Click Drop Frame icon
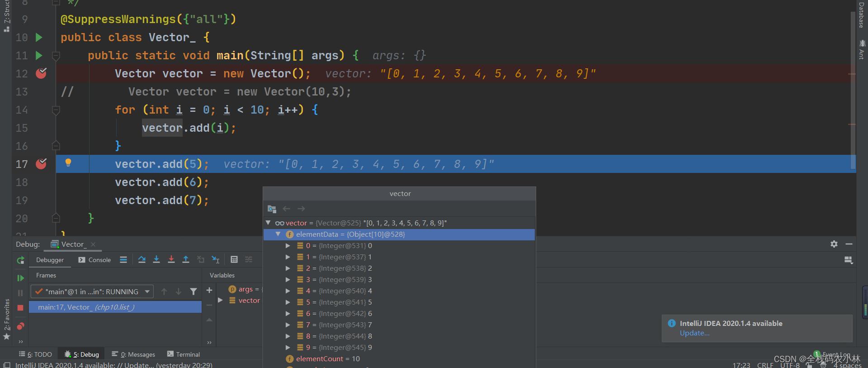This screenshot has width=868, height=368. click(201, 259)
